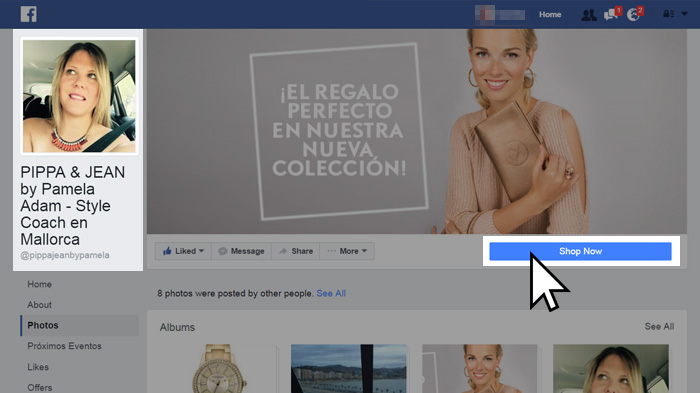
Task: Open the coastal city view album thumbnail
Action: [349, 368]
